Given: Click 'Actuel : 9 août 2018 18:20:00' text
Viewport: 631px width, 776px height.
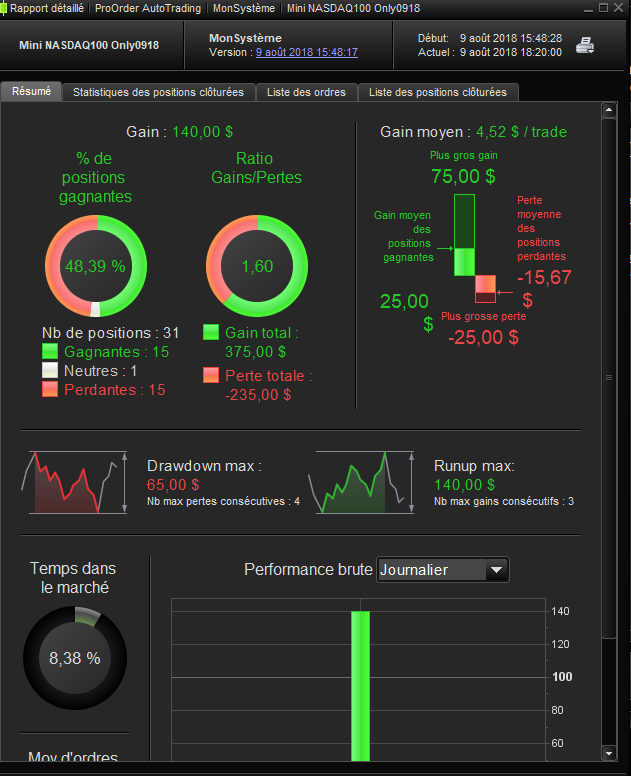Looking at the screenshot, I should [490, 52].
